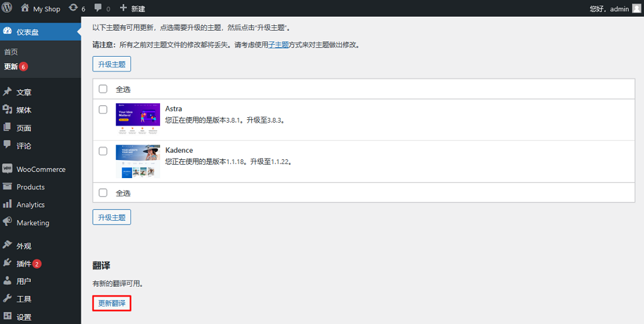Screen dimensions: 644x324
Task: Open the 页面 menu label
Action: tap(24, 128)
